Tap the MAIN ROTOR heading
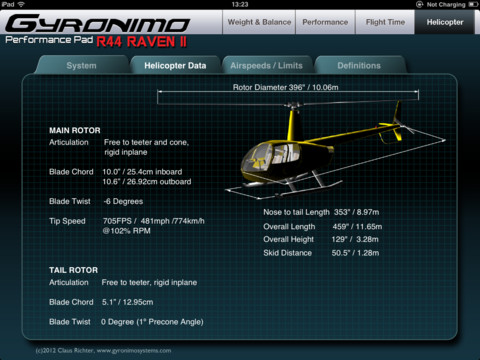 (75, 130)
